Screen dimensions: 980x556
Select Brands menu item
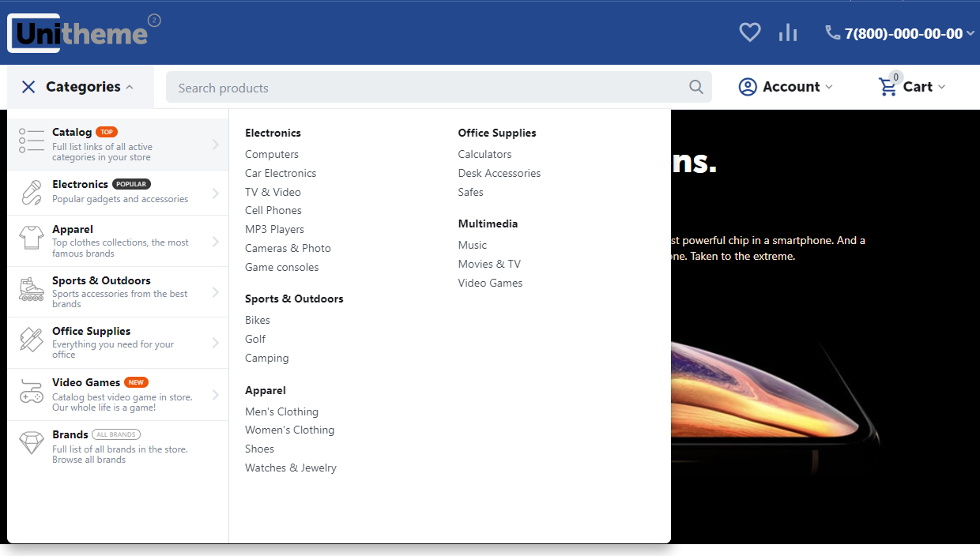coord(118,446)
